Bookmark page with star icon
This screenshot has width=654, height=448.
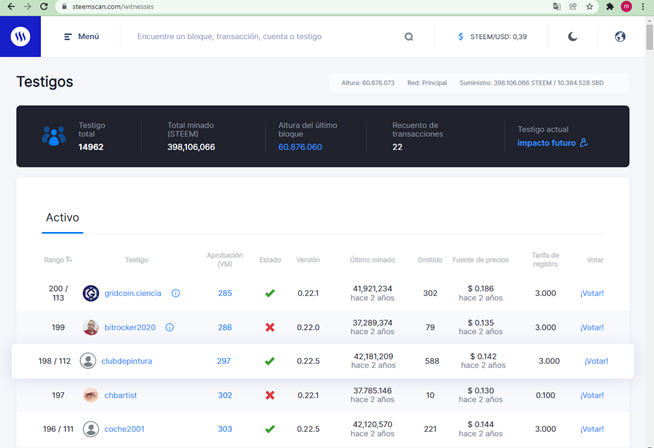[x=589, y=6]
